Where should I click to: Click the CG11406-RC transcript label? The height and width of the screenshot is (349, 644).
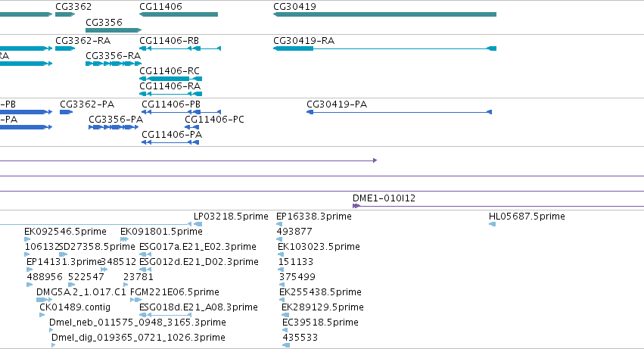170,70
